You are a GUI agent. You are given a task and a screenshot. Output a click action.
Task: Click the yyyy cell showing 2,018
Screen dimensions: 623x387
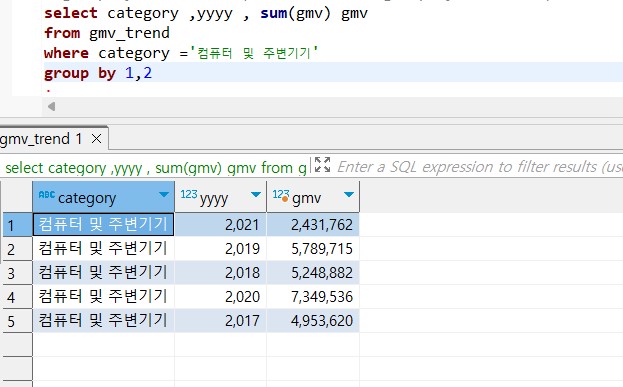pos(221,273)
